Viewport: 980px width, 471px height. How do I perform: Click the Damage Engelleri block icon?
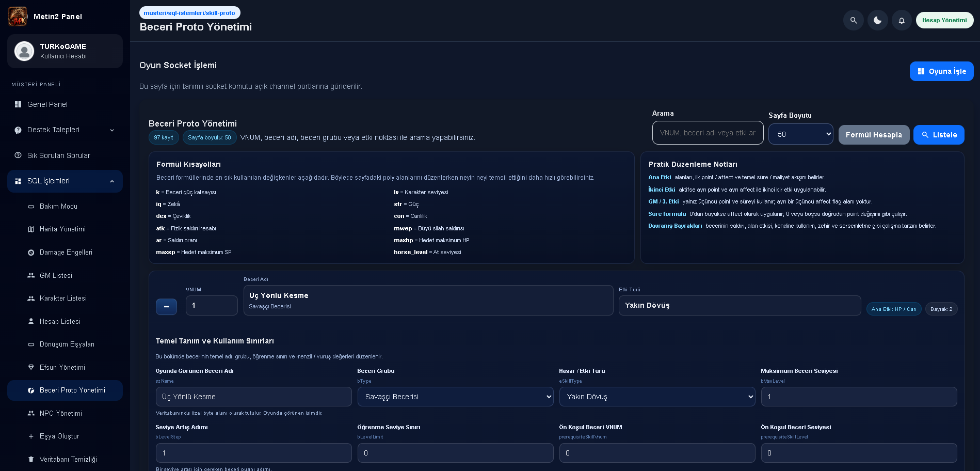click(31, 253)
